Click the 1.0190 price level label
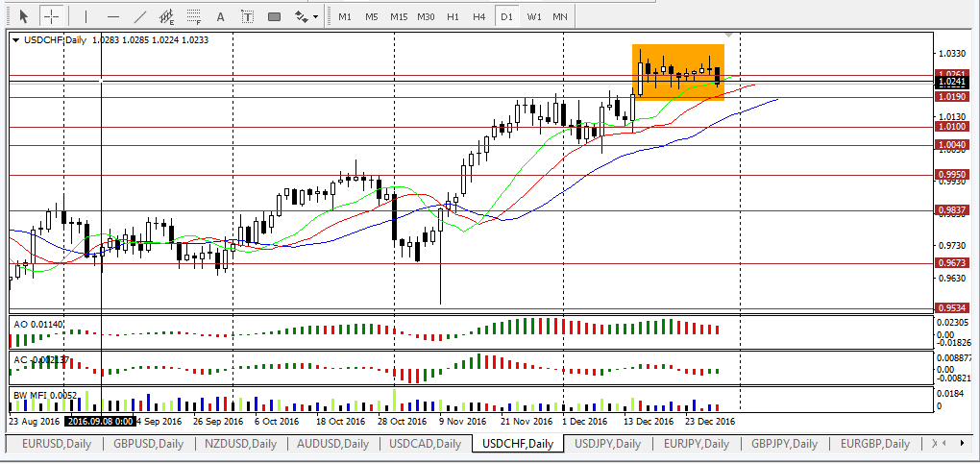The height and width of the screenshot is (464, 980). pyautogui.click(x=952, y=97)
